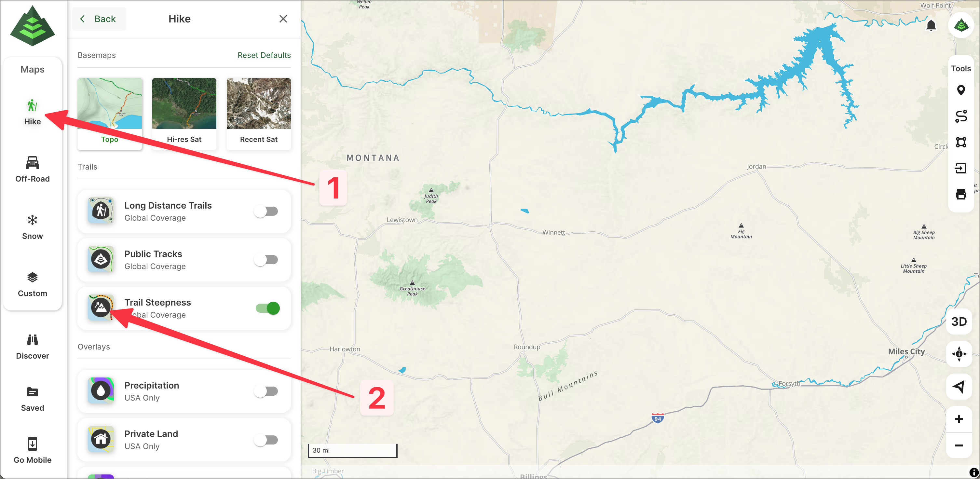
Task: Open the print map tool
Action: click(x=960, y=194)
